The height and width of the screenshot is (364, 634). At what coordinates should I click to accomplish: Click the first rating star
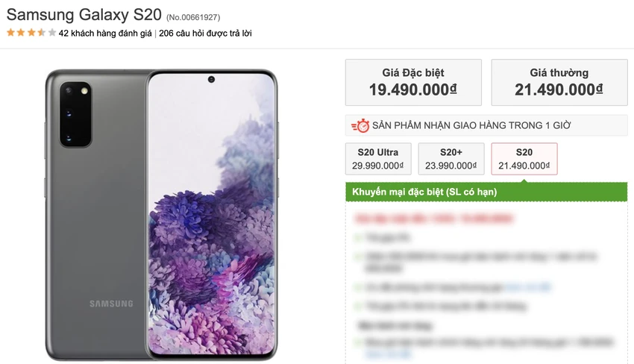click(x=10, y=33)
